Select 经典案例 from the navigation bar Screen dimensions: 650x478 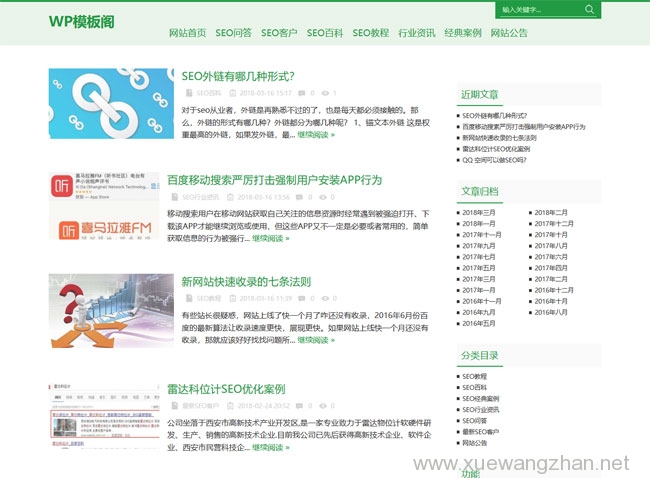coord(462,33)
